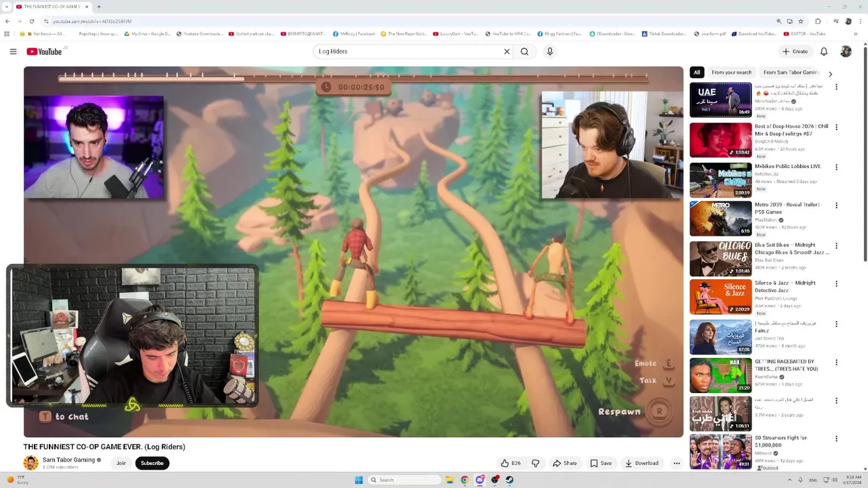Open Silence & Jazz video thumbnail
The height and width of the screenshot is (488, 868).
click(720, 297)
